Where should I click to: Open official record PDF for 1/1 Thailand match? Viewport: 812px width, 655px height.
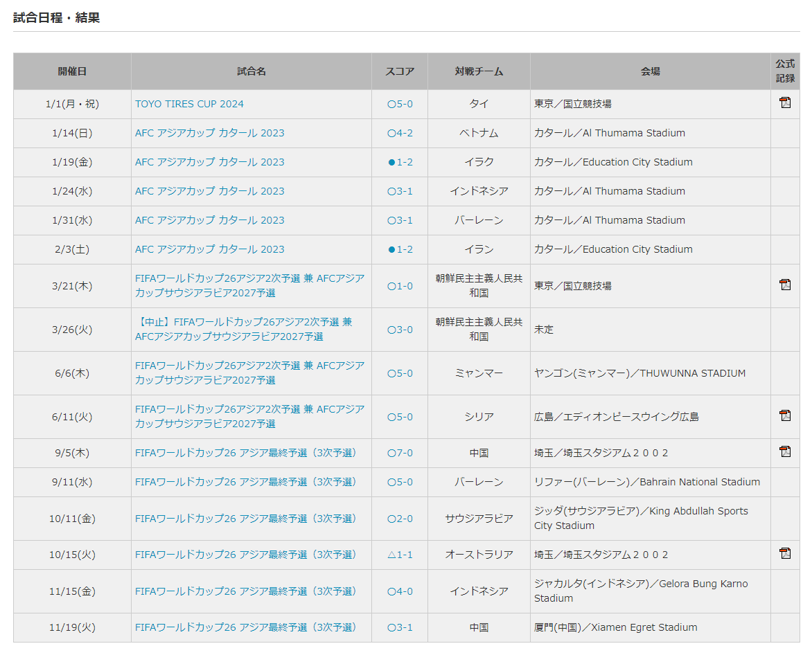click(785, 103)
